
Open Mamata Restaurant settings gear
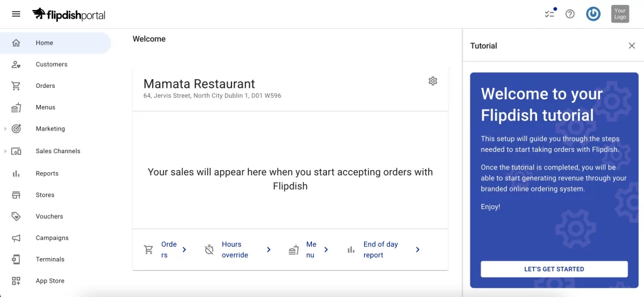pyautogui.click(x=433, y=81)
